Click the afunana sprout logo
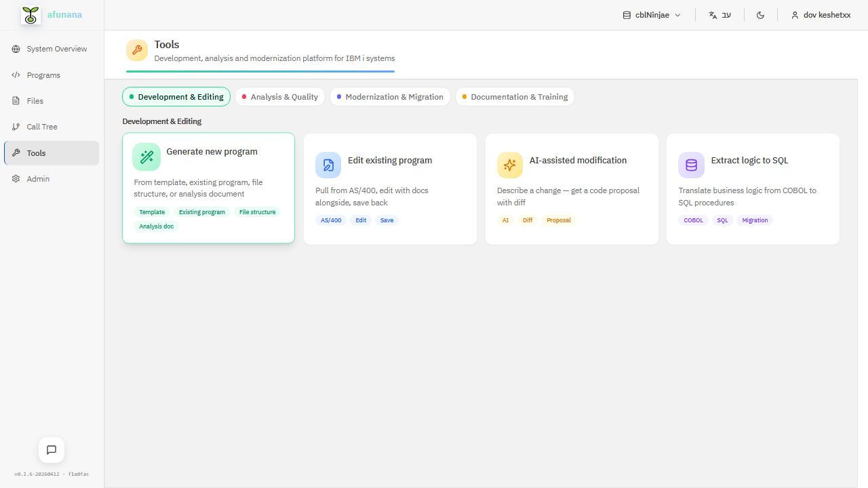868x488 pixels. click(x=30, y=14)
